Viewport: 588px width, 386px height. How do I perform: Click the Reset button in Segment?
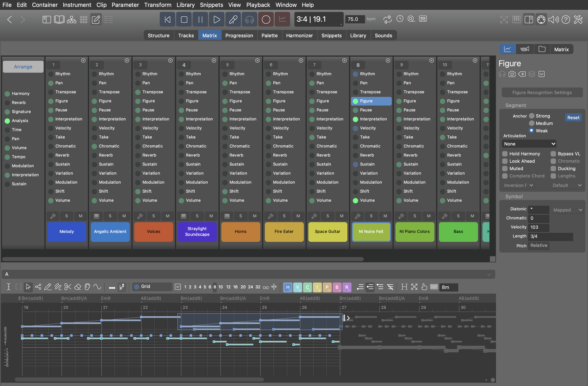pyautogui.click(x=573, y=118)
